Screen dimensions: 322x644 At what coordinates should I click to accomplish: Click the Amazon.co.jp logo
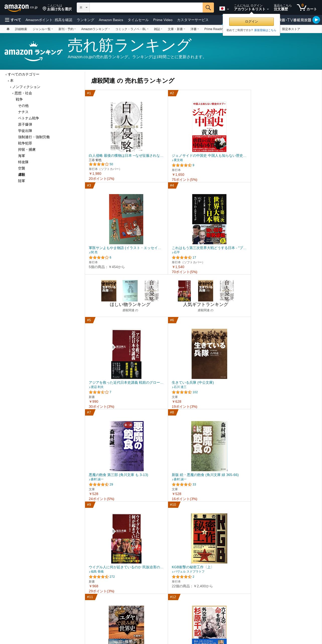21,8
